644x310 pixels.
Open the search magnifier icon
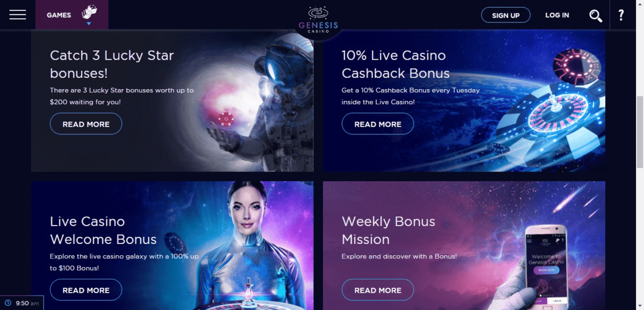tap(596, 16)
